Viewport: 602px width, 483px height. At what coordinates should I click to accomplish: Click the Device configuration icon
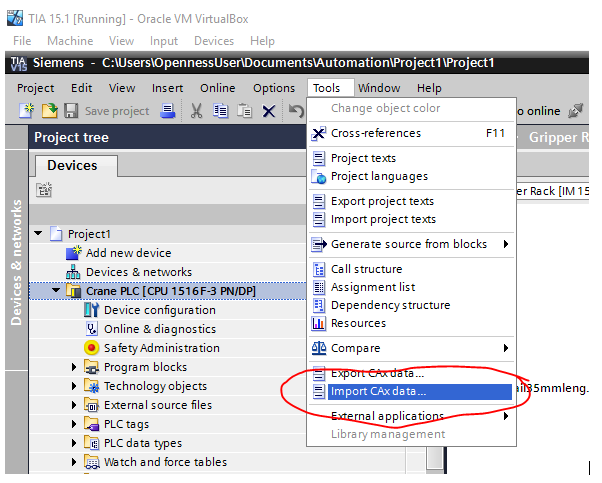[91, 309]
